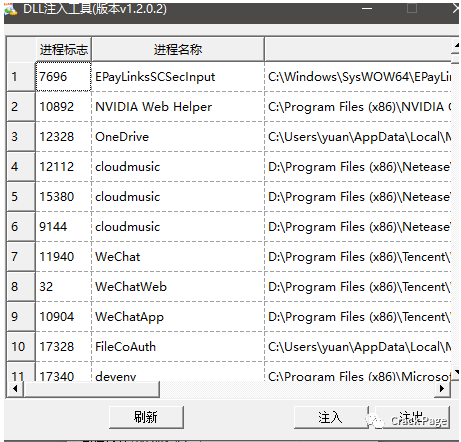Screen dimensions: 461x442
Task: Select the Netease path in row 4
Action: (x=358, y=167)
